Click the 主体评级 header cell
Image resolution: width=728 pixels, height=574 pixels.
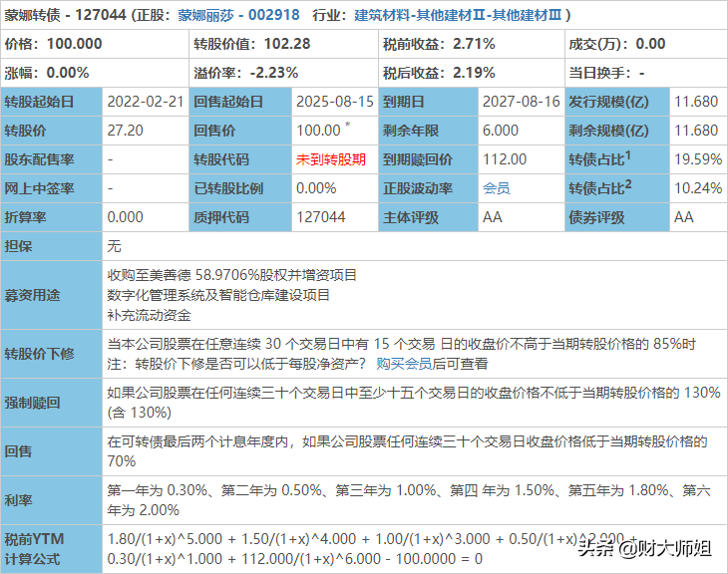[429, 217]
